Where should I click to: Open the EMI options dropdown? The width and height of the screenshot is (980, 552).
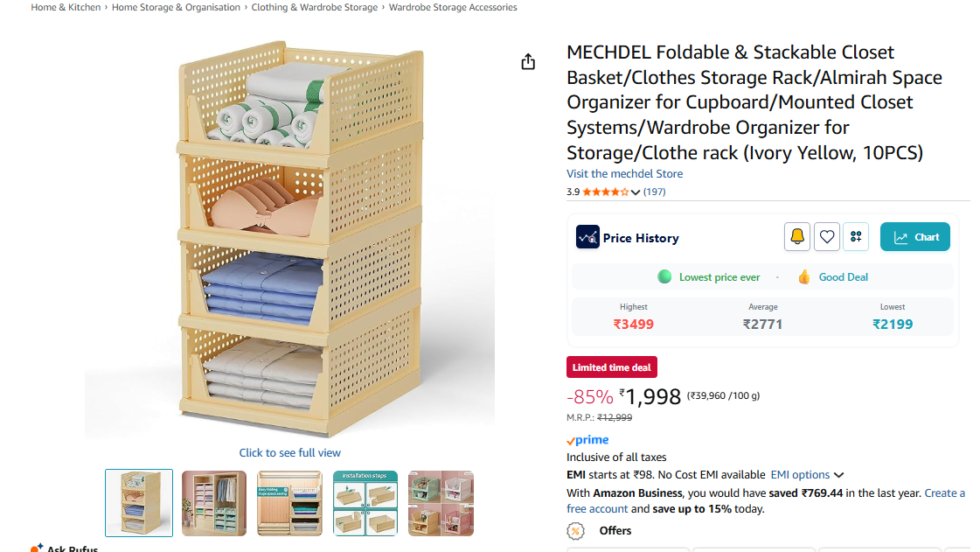click(x=807, y=475)
